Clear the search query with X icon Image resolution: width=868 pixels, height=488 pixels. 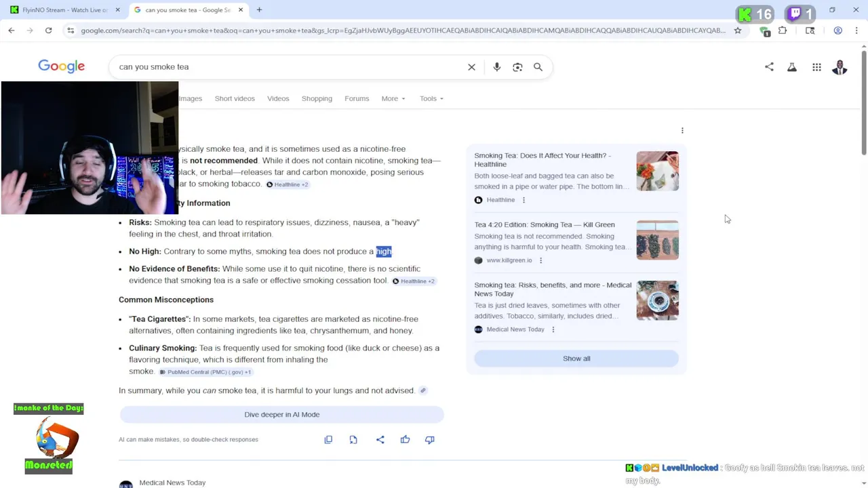[x=471, y=67]
